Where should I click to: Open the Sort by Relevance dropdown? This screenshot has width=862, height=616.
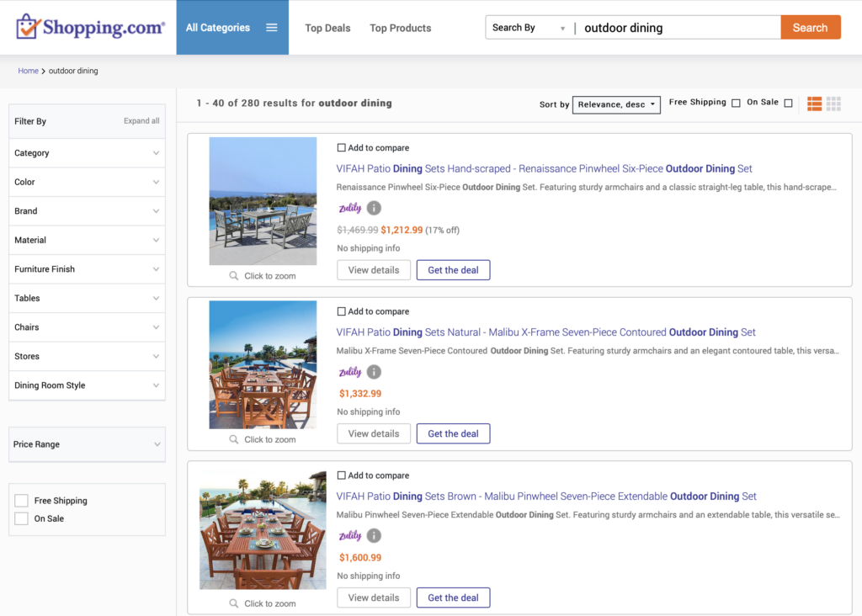(x=616, y=104)
